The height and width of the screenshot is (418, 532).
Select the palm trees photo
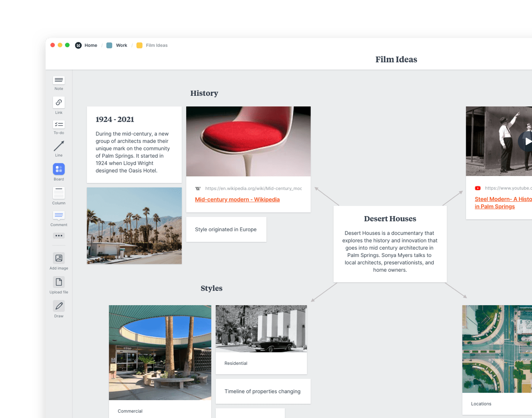tap(134, 226)
